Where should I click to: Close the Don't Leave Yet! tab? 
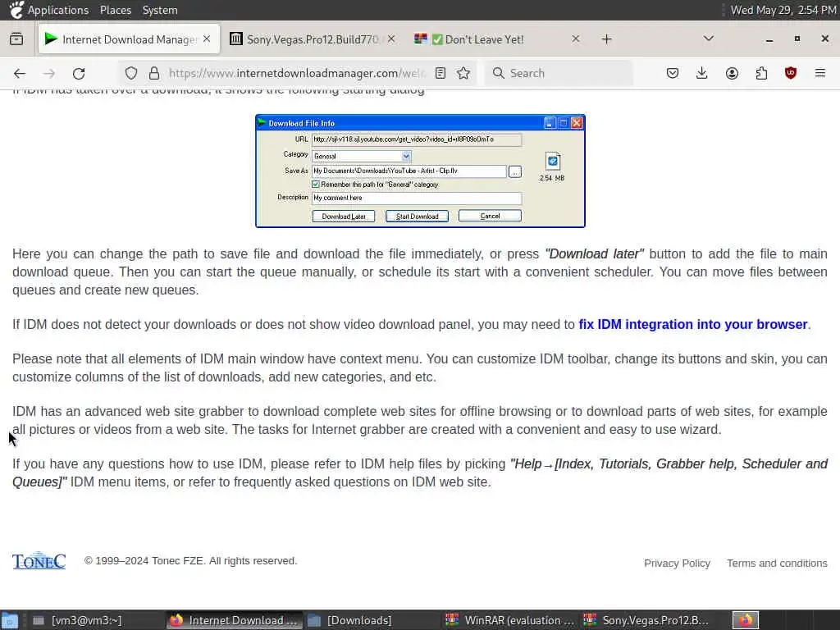tap(575, 39)
